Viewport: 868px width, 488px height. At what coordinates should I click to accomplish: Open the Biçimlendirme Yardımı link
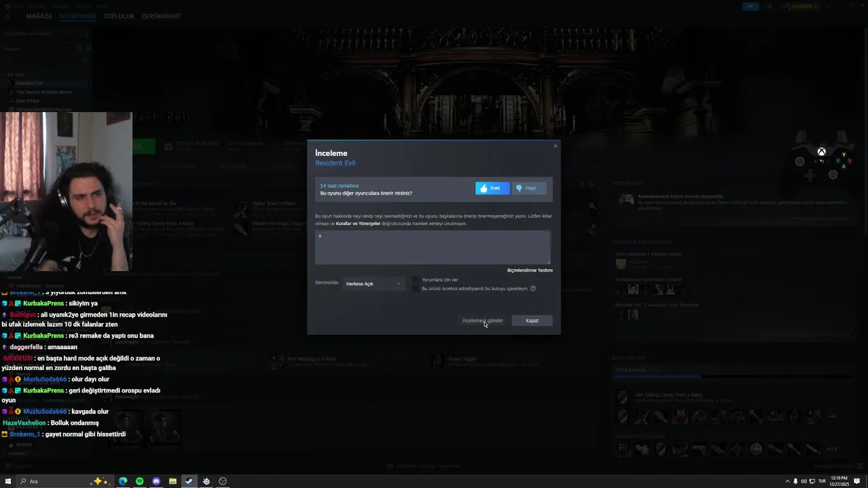(530, 270)
